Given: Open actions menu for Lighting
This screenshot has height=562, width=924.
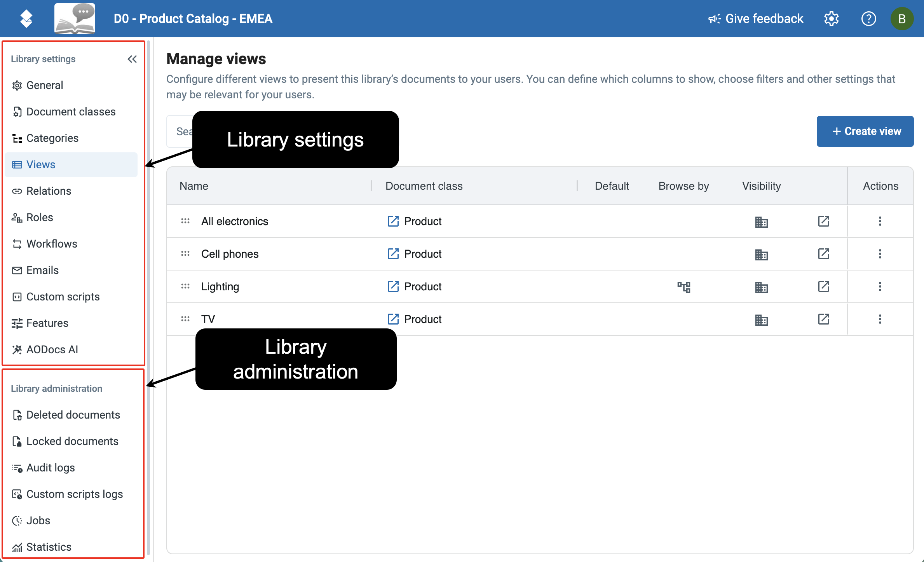Looking at the screenshot, I should pyautogui.click(x=880, y=286).
